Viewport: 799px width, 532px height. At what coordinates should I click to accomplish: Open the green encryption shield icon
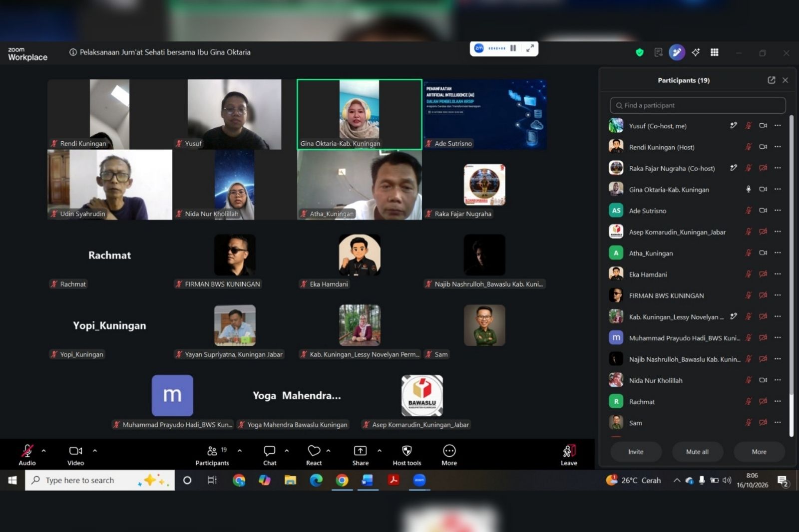pyautogui.click(x=640, y=52)
